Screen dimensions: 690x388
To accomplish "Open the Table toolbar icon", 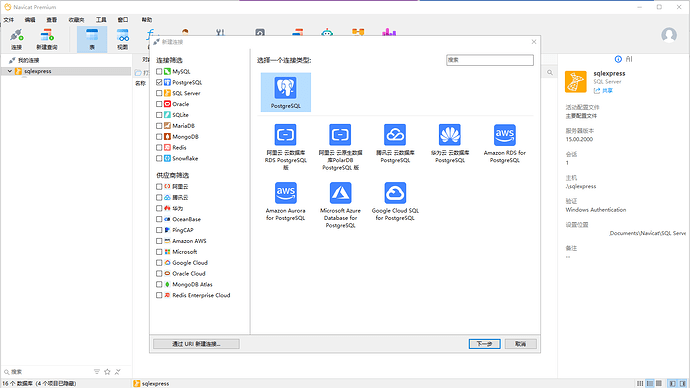I will click(x=92, y=39).
